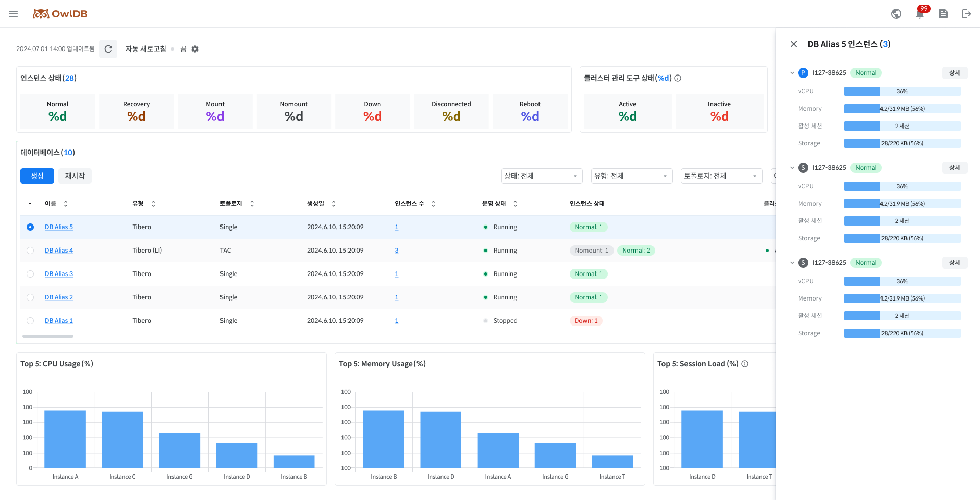Close the DB Alias 5 instance panel

pos(794,44)
